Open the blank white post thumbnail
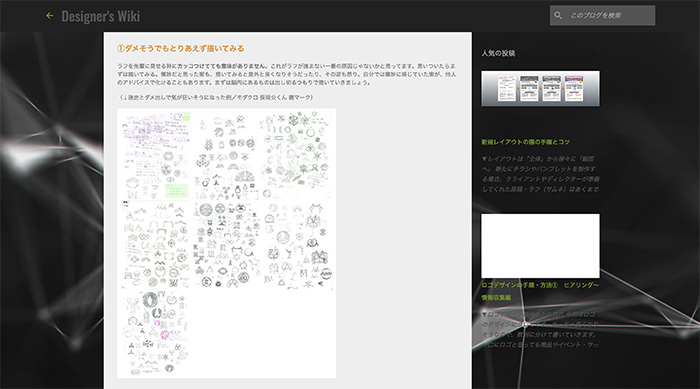Screen dimensions: 700x389 click(540, 246)
